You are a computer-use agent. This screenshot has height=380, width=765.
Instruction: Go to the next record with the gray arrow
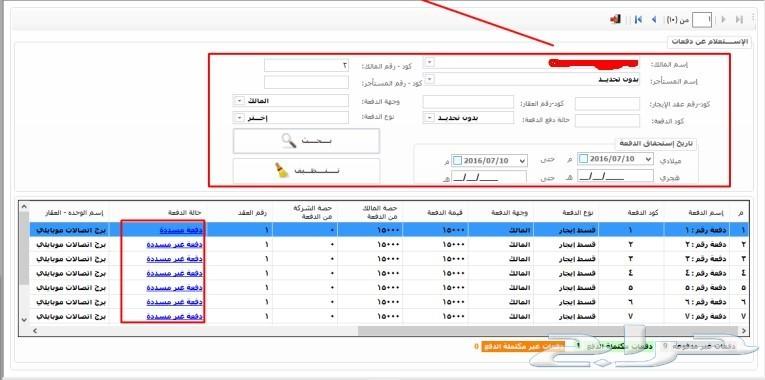click(x=724, y=20)
